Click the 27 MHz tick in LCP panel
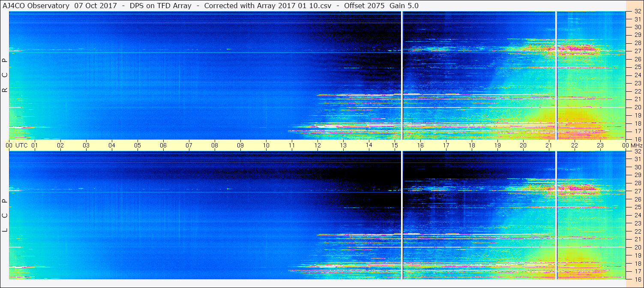This screenshot has height=288, width=644. click(638, 191)
